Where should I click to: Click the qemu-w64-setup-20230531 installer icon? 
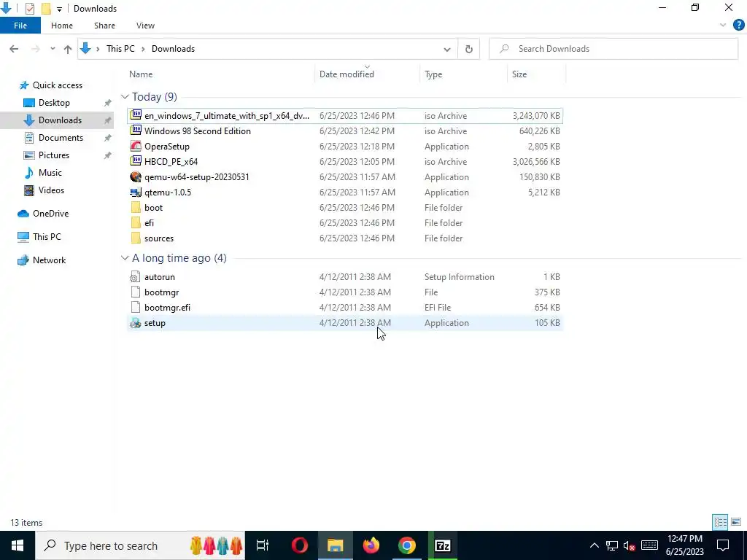pyautogui.click(x=136, y=176)
